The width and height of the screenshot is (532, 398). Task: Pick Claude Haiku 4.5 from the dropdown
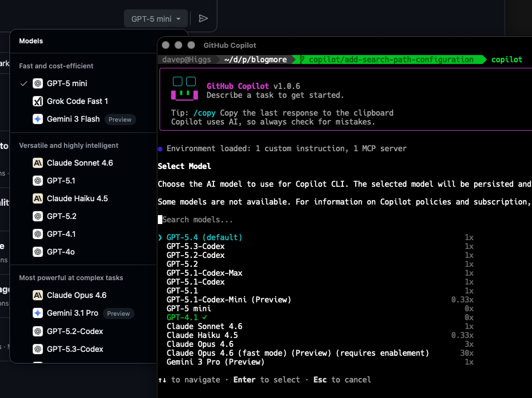pos(77,198)
